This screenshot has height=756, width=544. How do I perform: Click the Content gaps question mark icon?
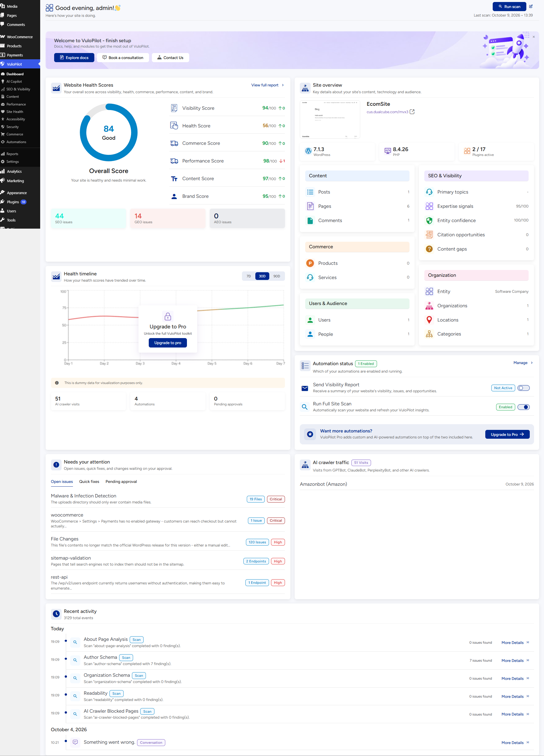click(x=429, y=249)
